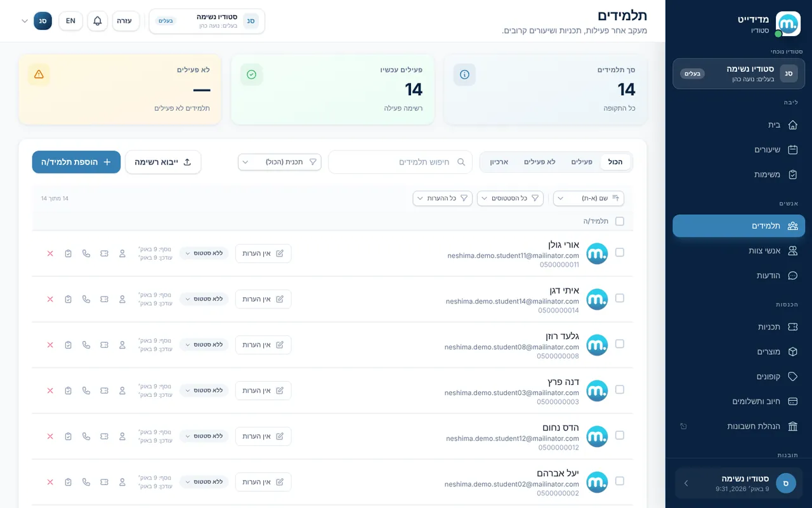Click the חיפוש תלמידים search field

coord(400,162)
